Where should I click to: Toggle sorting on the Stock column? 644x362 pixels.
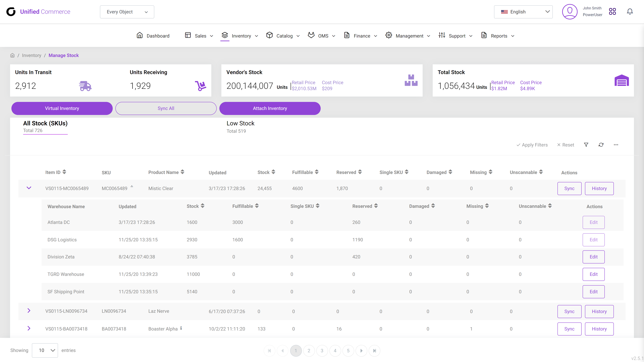[x=273, y=172]
